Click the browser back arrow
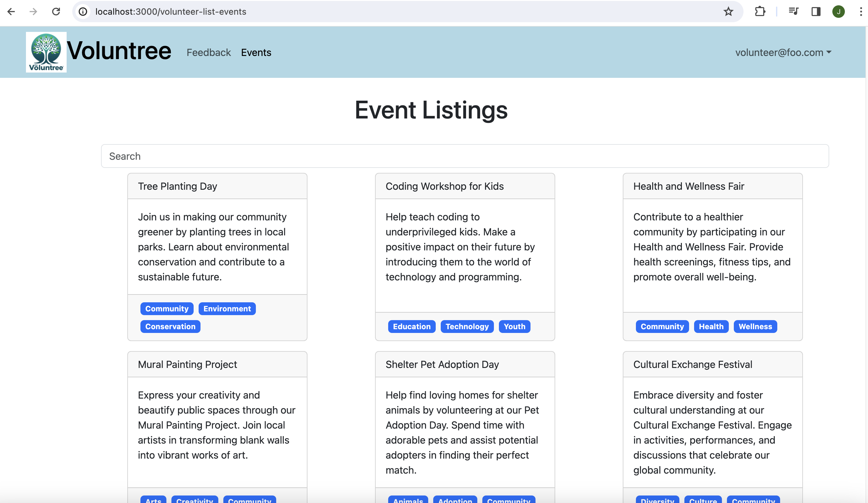The height and width of the screenshot is (503, 868). [x=11, y=11]
